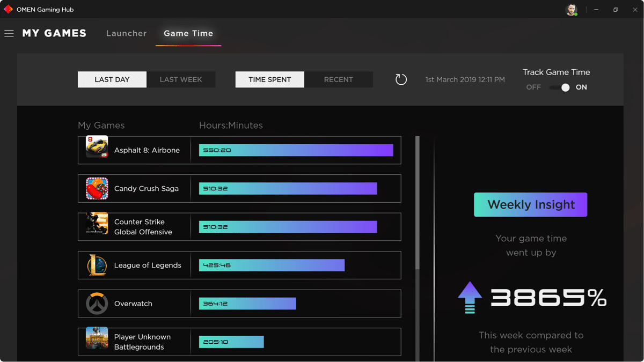
Task: Click the Overwatch logo icon
Action: pos(97,304)
